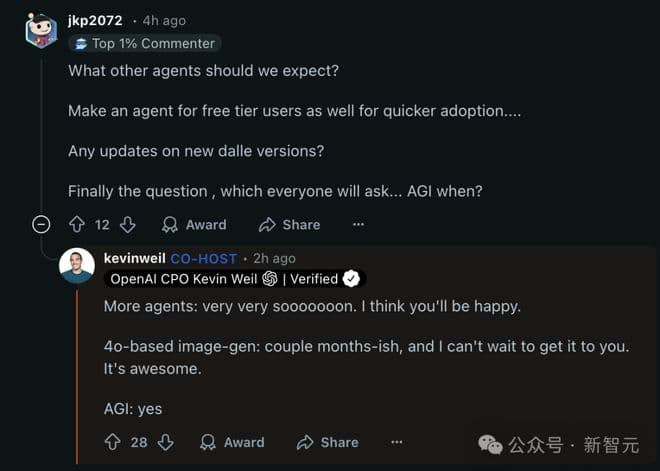This screenshot has height=471, width=660.
Task: Give an Award to jkp2072's comment
Action: pos(194,225)
